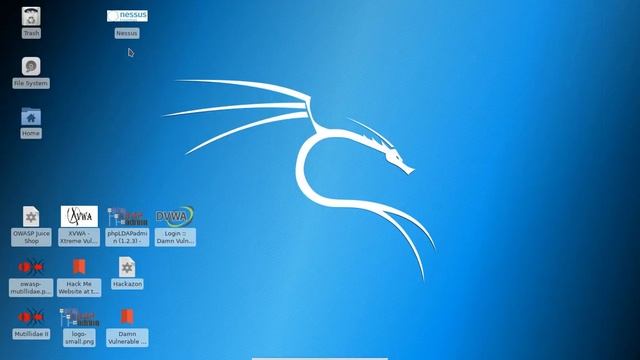The height and width of the screenshot is (360, 640).
Task: Click the 'phpLDAPadmin (1.2.3) -' label
Action: [x=127, y=237]
